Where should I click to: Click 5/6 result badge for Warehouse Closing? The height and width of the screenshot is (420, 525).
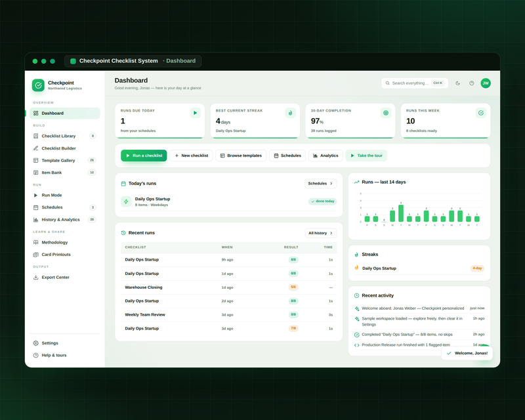[x=293, y=287]
